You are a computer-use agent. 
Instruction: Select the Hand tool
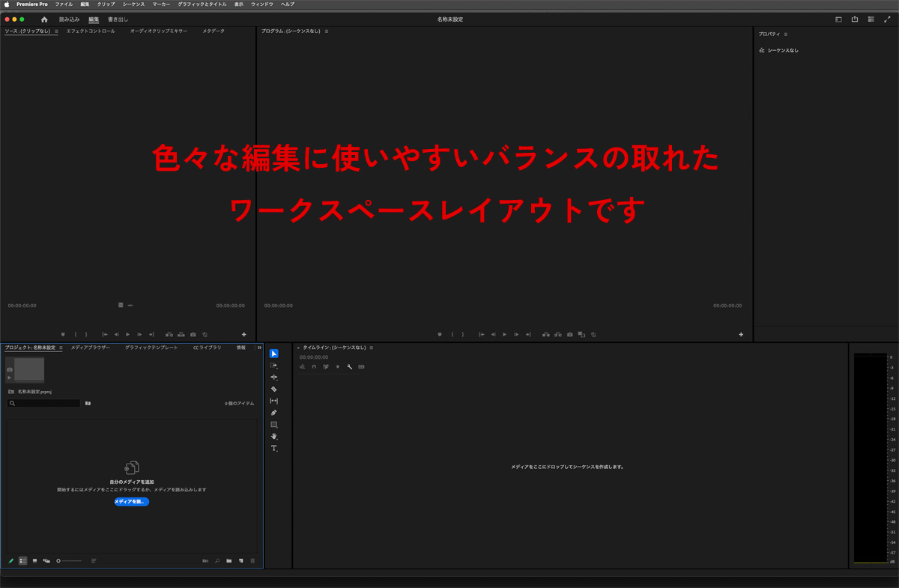(274, 436)
